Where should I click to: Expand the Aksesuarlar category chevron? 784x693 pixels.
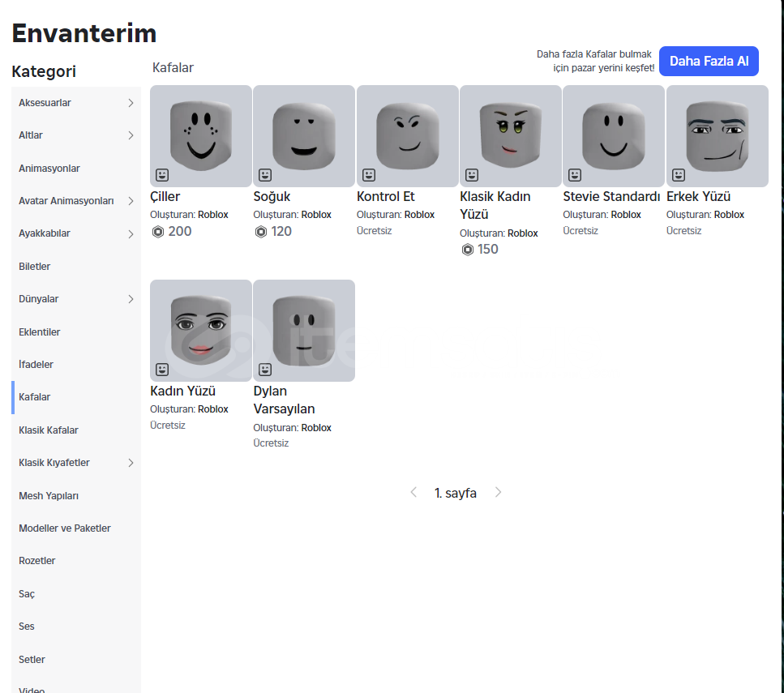pos(131,103)
